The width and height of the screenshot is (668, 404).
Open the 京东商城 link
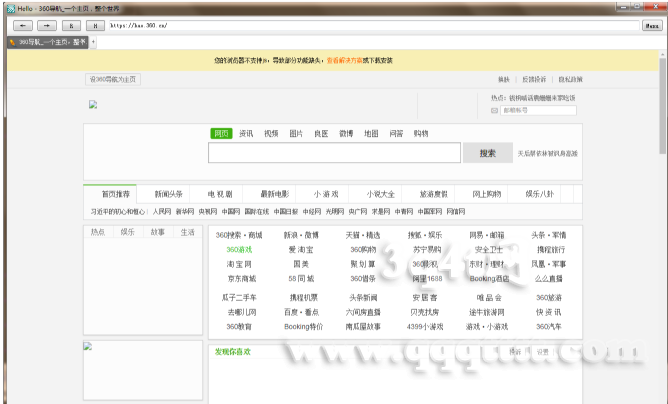[x=242, y=278]
